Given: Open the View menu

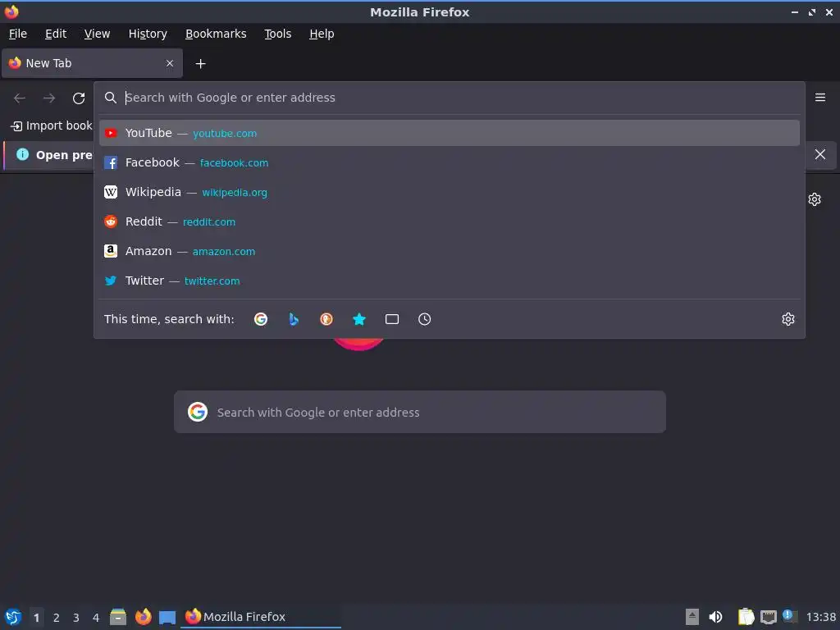Looking at the screenshot, I should (x=97, y=34).
